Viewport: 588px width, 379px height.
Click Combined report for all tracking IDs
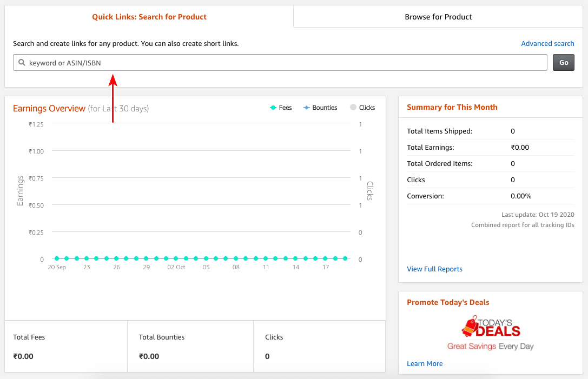pos(523,225)
